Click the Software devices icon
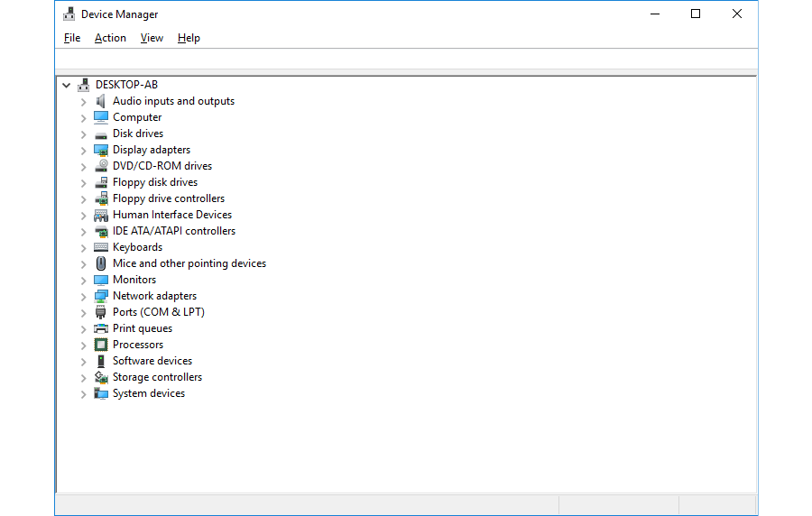812x516 pixels. [x=101, y=361]
